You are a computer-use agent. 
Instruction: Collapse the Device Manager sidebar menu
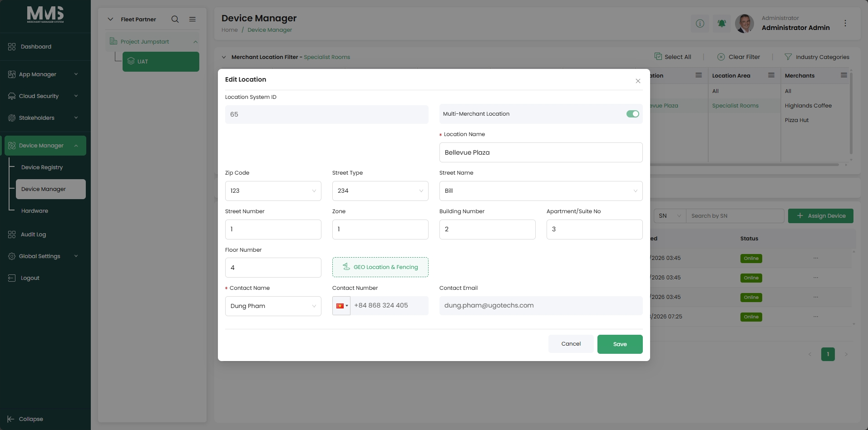[x=45, y=146]
